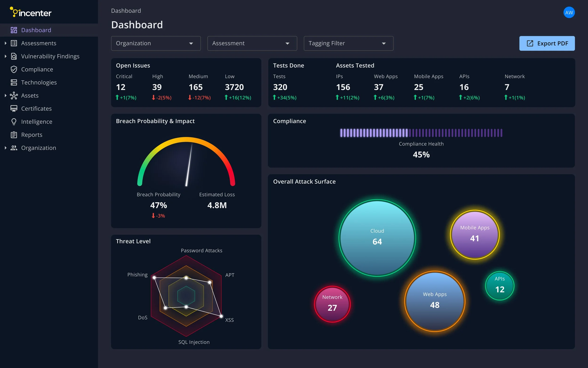This screenshot has height=368, width=588.
Task: Open Intelligence via its lightbulb icon
Action: [x=14, y=121]
